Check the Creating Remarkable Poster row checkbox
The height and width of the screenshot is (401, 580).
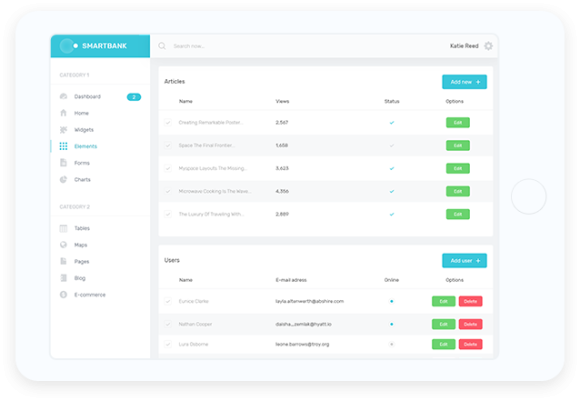[x=168, y=122]
